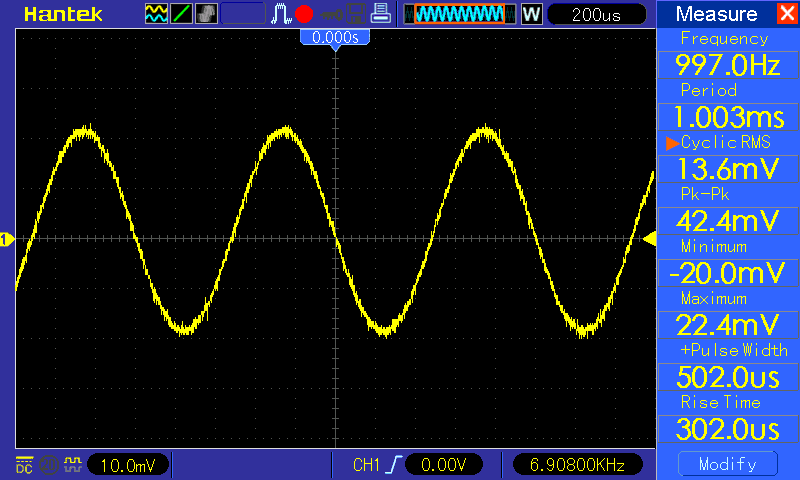Click the red record/stop indicator
Screen dimensions: 800x480
[304, 14]
